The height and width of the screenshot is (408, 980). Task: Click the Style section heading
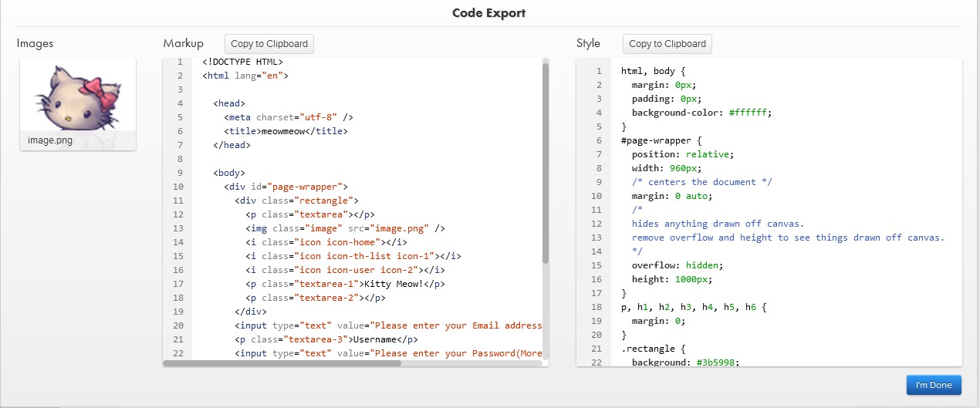pos(588,44)
